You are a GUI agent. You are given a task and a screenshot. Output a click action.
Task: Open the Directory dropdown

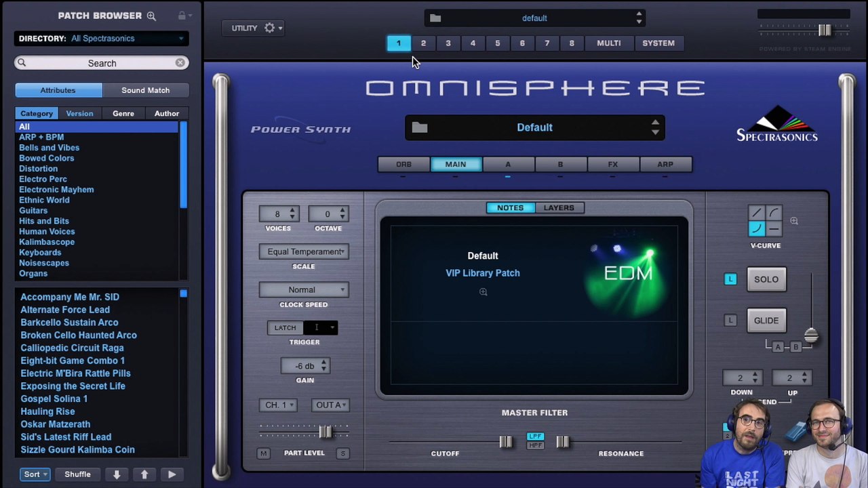pos(101,39)
